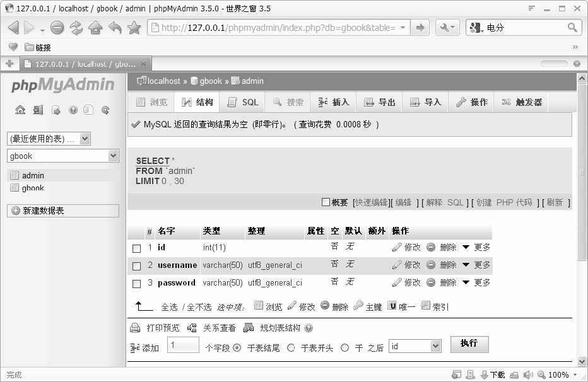Image resolution: width=588 pixels, height=382 pixels.
Task: Toggle the 概要 checkbox
Action: 326,202
